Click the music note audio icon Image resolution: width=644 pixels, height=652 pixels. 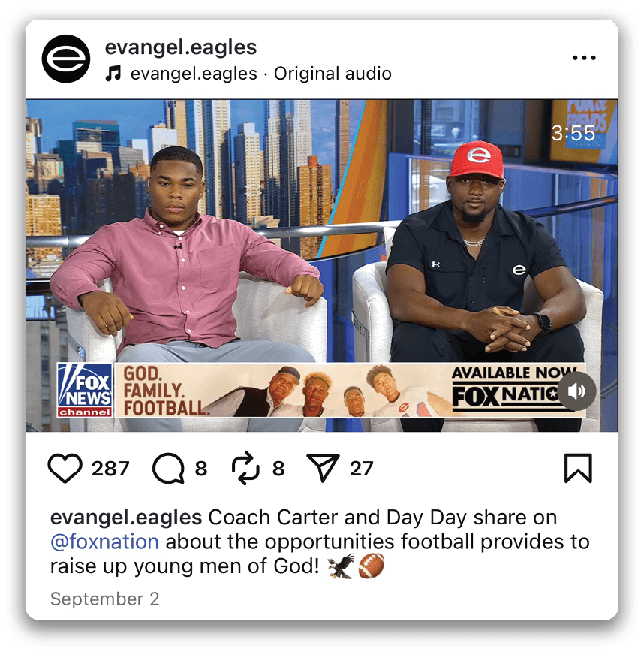point(113,74)
